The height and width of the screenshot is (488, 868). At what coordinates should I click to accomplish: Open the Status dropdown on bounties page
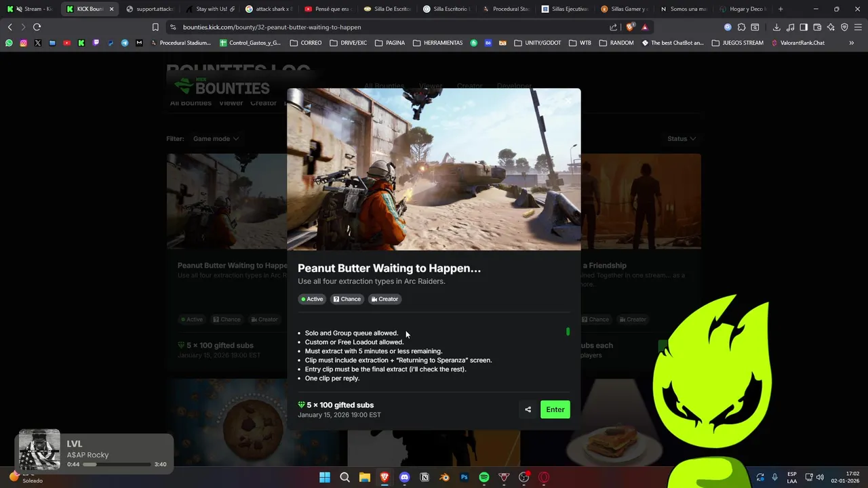pos(682,138)
